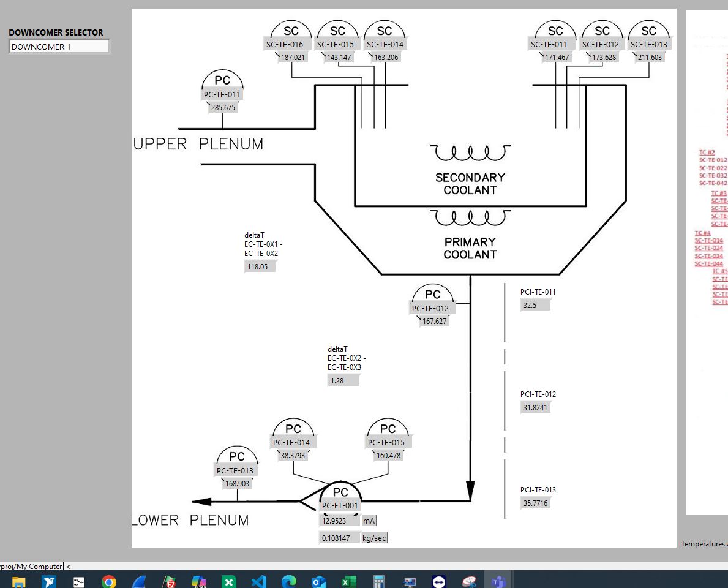
Task: Switch to Microsoft Edge in the taskbar
Action: click(x=288, y=581)
